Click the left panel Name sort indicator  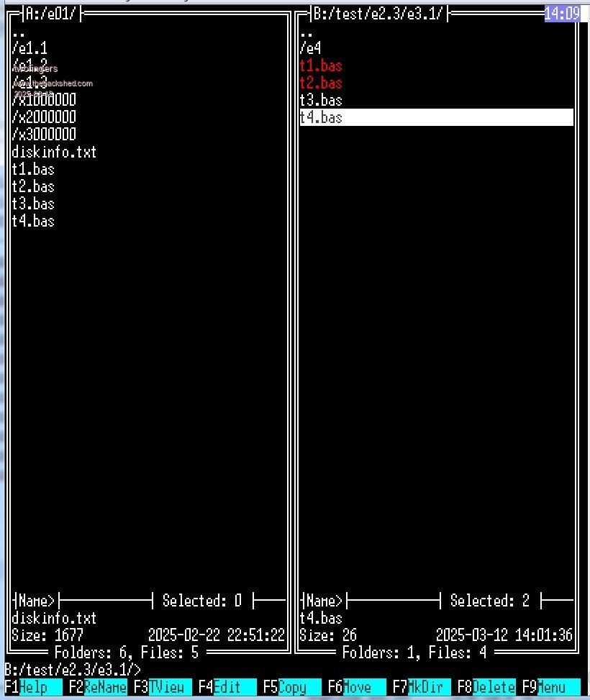pos(36,601)
